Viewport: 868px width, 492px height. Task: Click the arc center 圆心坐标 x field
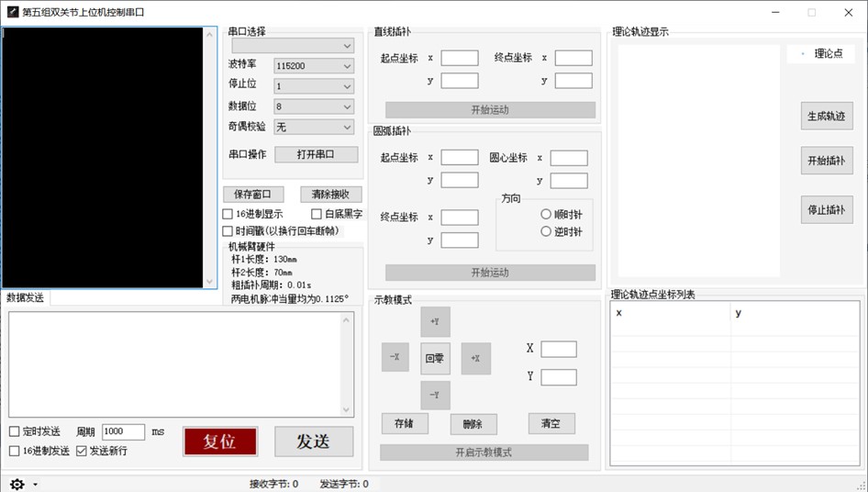[x=569, y=158]
